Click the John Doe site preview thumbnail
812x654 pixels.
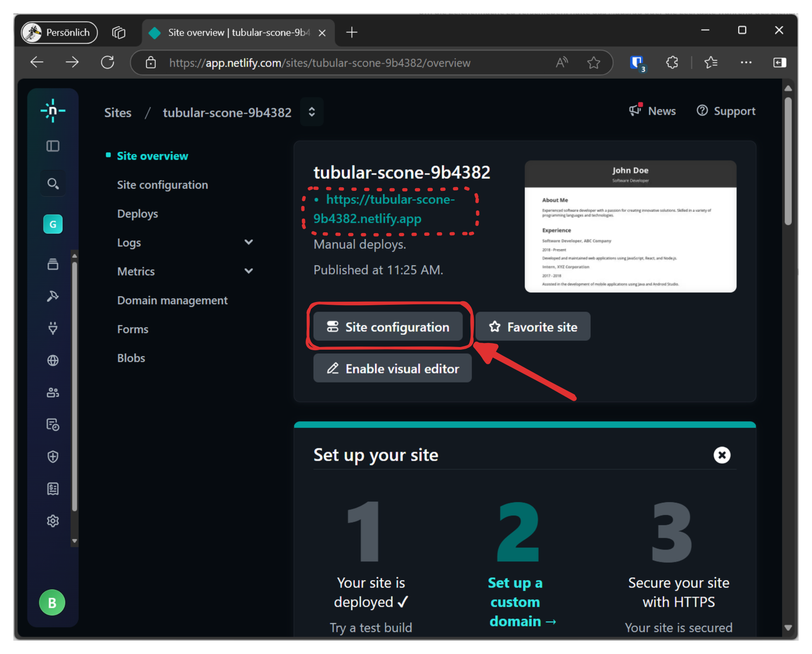(630, 226)
